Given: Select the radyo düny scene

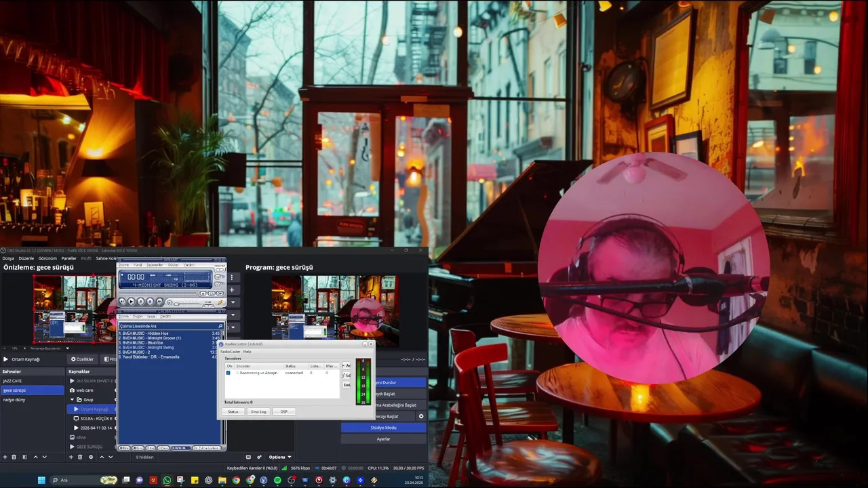Looking at the screenshot, I should tap(32, 400).
